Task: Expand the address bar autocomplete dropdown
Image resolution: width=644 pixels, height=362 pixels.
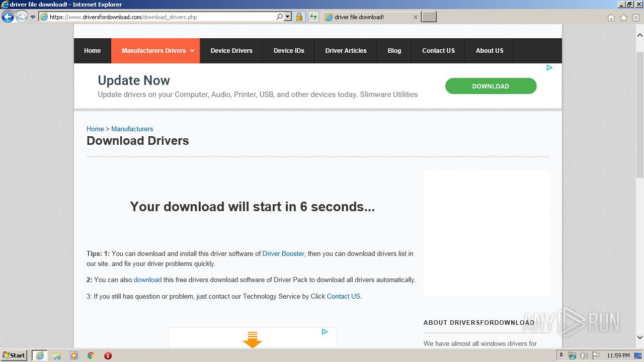Action: coord(288,17)
